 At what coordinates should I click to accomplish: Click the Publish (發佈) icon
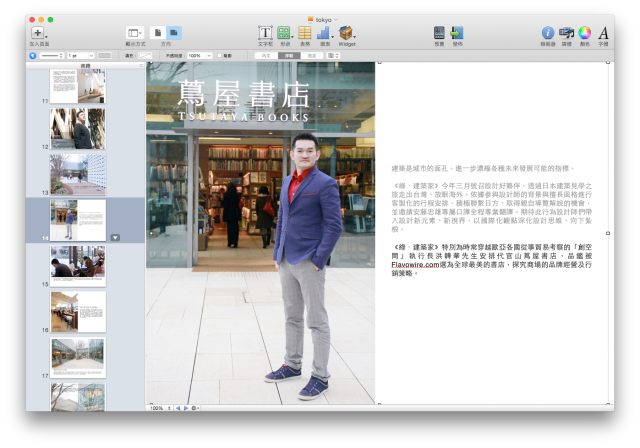click(x=457, y=33)
